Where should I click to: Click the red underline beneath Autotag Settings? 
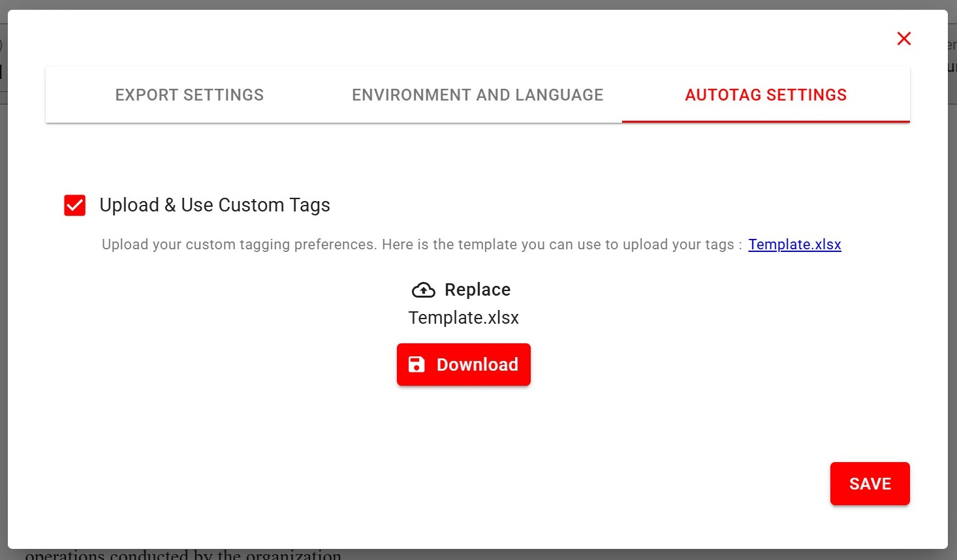pos(765,121)
